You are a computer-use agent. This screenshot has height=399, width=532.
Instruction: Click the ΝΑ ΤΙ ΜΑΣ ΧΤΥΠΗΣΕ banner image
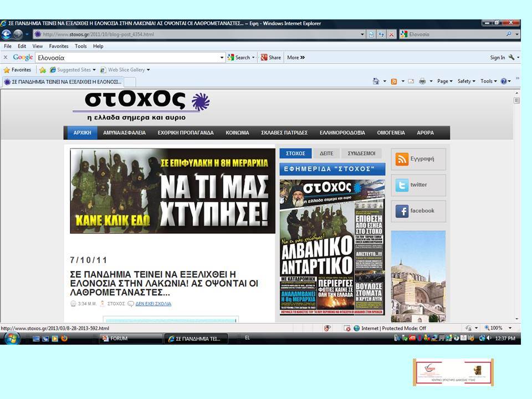point(172,191)
